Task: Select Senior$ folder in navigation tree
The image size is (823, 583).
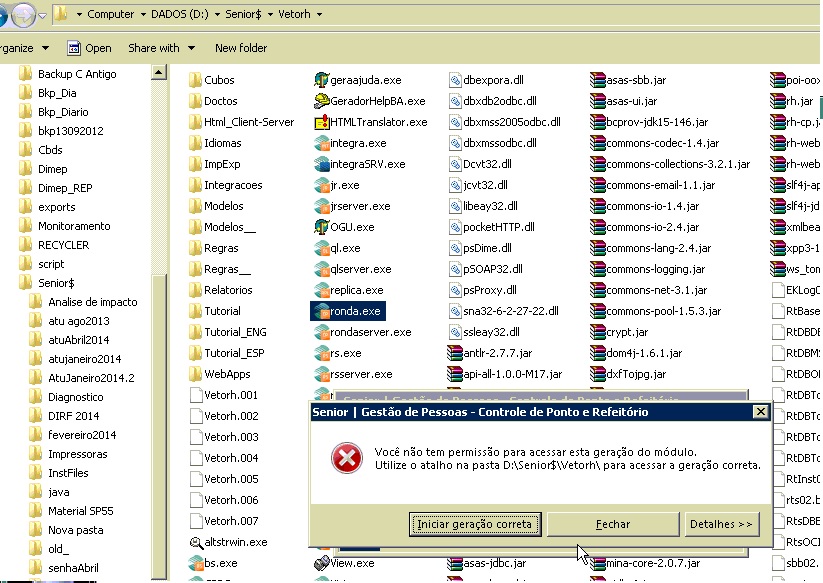Action: pos(56,283)
